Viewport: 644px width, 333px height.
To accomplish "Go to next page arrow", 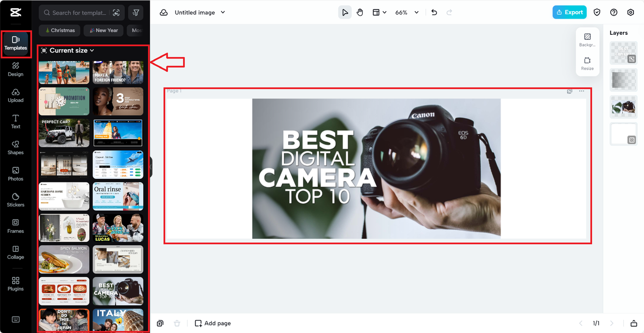I will (612, 323).
